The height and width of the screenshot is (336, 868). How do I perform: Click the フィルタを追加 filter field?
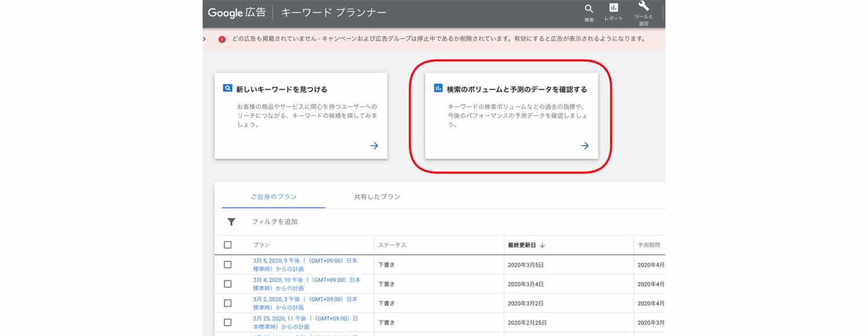pyautogui.click(x=274, y=221)
